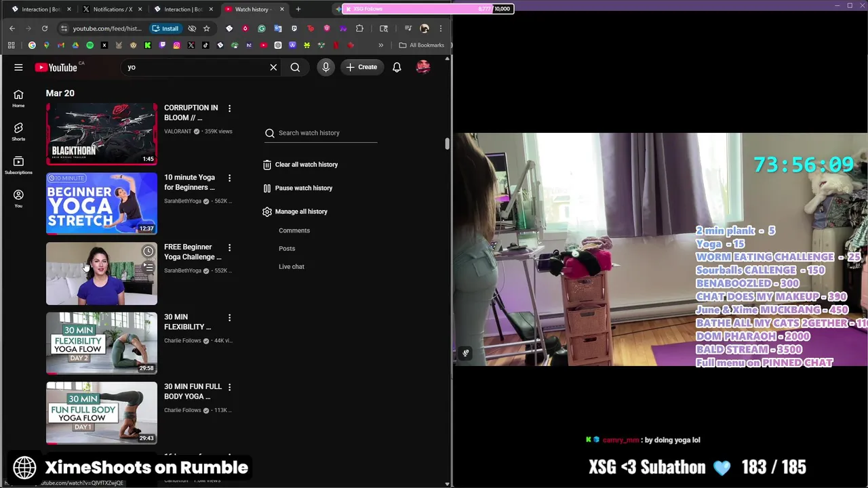Go back in browser history
The image size is (868, 488).
pos(12,28)
